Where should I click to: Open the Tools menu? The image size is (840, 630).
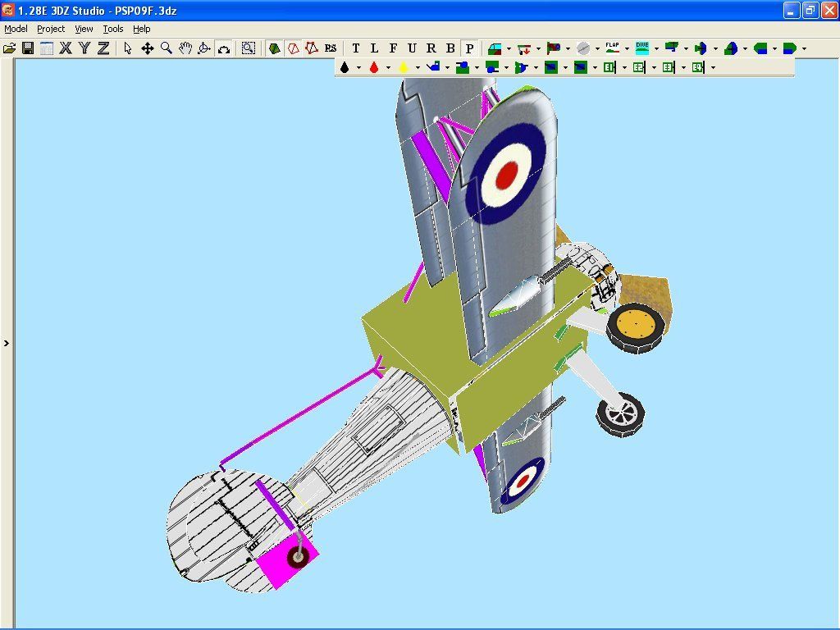[x=113, y=29]
